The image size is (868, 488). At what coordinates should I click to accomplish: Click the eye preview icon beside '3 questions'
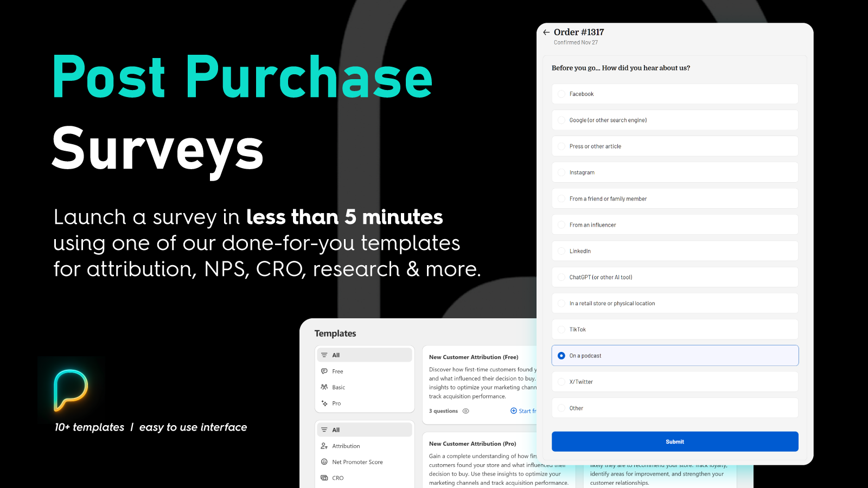pyautogui.click(x=465, y=411)
